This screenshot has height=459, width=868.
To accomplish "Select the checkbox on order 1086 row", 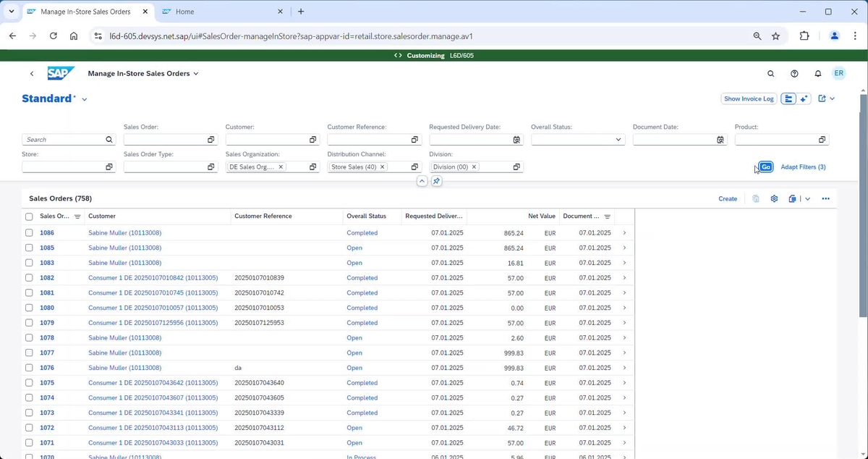I will tap(29, 232).
